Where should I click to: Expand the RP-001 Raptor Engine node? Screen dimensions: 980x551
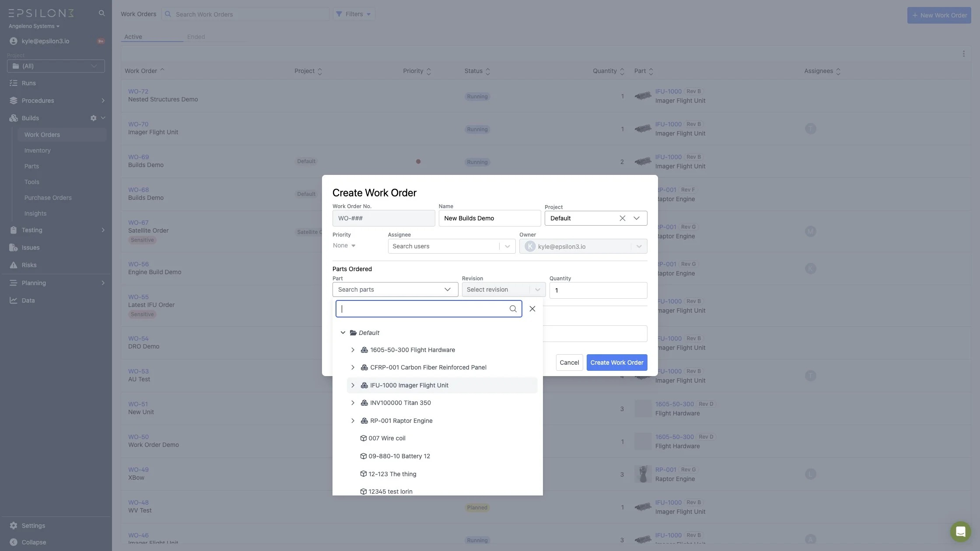[x=353, y=421]
